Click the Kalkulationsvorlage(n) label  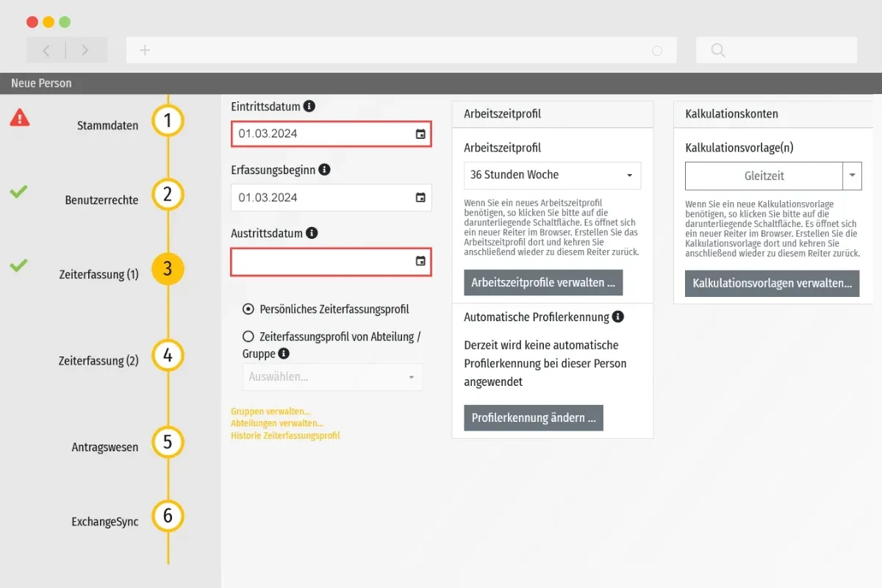(x=739, y=148)
